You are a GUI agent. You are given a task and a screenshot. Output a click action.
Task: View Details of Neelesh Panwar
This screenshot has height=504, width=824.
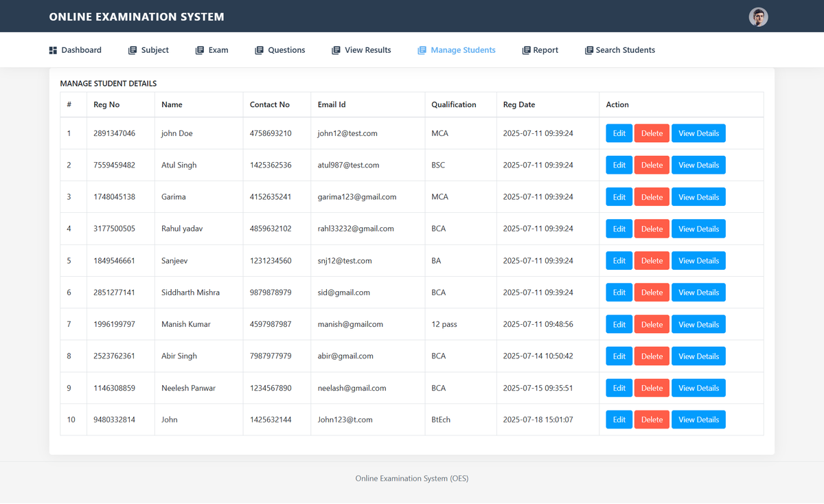click(x=698, y=388)
